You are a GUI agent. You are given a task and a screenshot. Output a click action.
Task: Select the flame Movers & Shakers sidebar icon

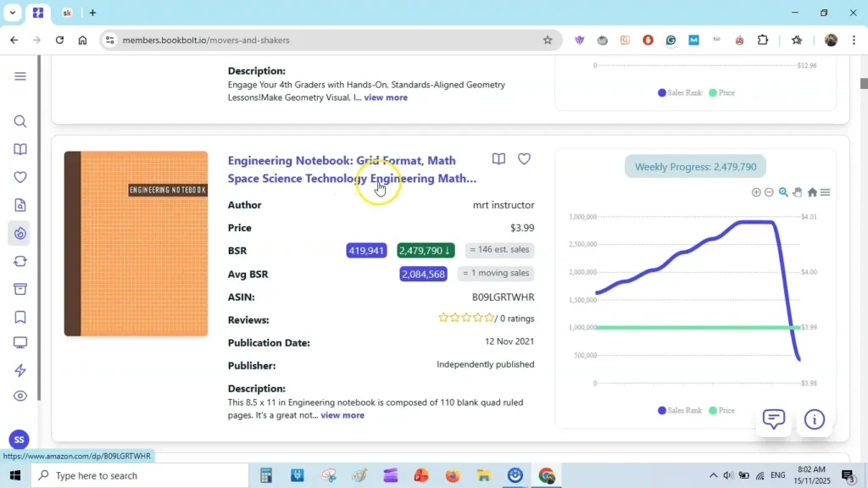(x=20, y=233)
